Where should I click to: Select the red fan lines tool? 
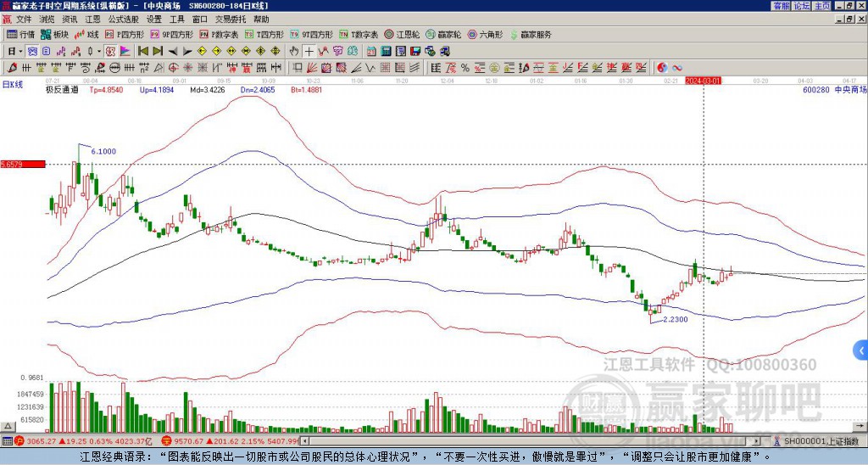click(312, 68)
